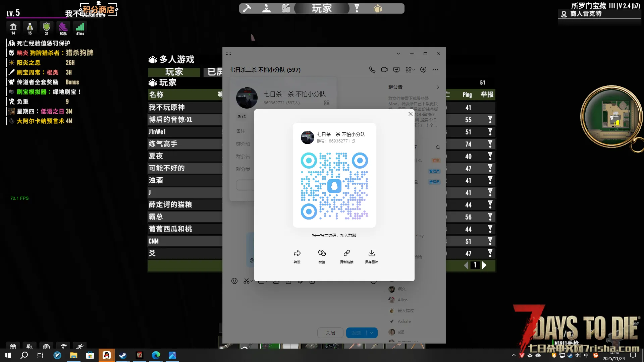Image resolution: width=644 pixels, height=362 pixels.
Task: Open screen sharing in the chat header
Action: (396, 70)
